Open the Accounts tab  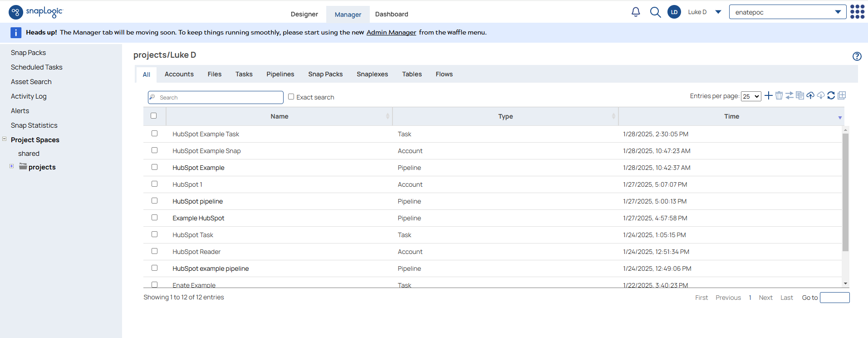(179, 74)
